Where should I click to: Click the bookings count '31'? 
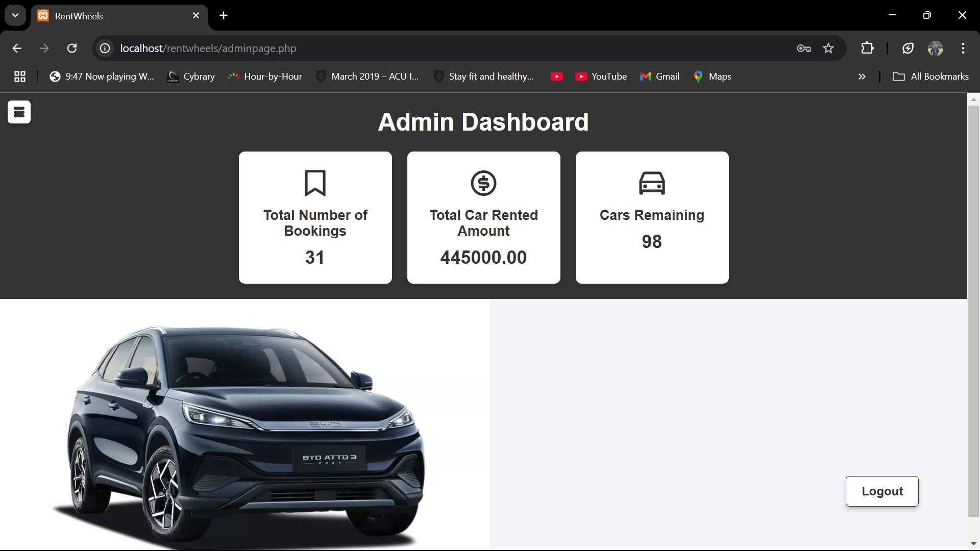[315, 258]
